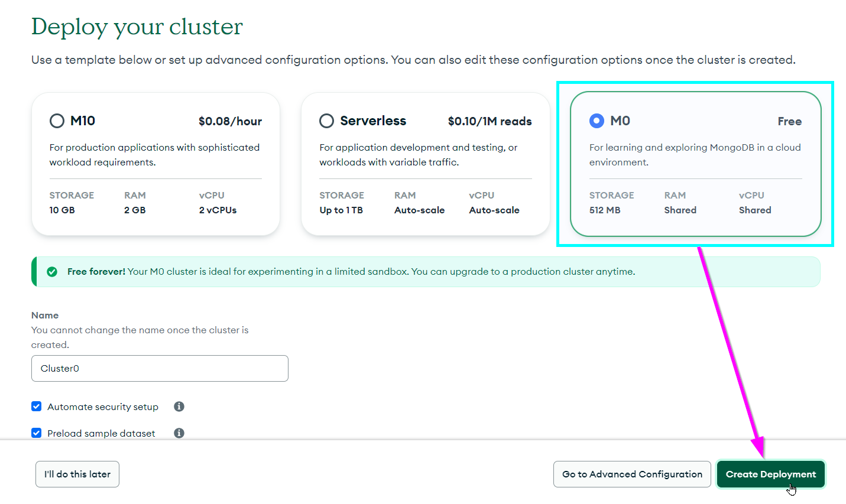The width and height of the screenshot is (846, 504).
Task: Click the green checkmark in Free forever banner
Action: click(x=52, y=272)
